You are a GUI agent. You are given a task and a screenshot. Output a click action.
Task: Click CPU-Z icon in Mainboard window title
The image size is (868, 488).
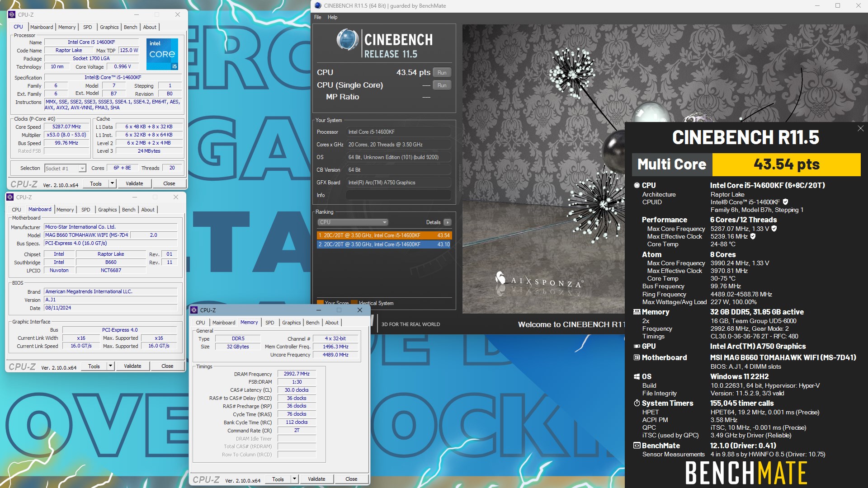10,197
